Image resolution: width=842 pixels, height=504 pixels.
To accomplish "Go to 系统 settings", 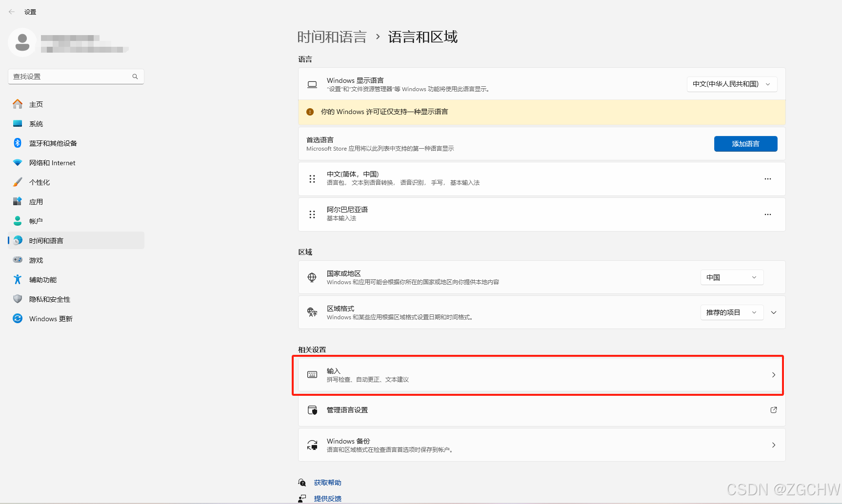I will [x=76, y=124].
